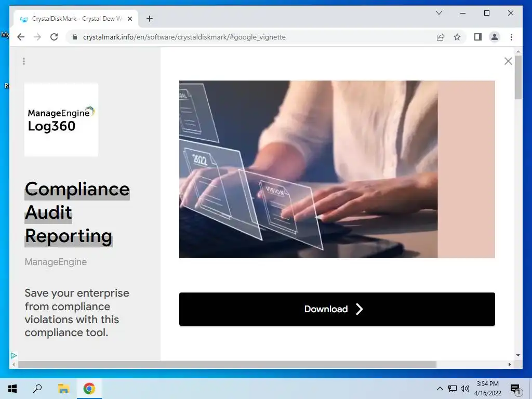
Task: Click the scroll-up arrow
Action: 518,52
